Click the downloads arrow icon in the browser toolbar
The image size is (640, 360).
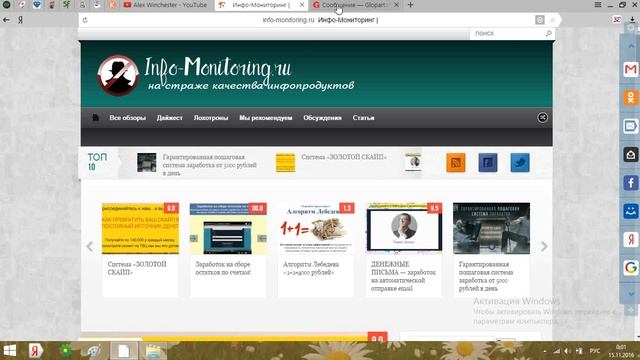click(632, 20)
